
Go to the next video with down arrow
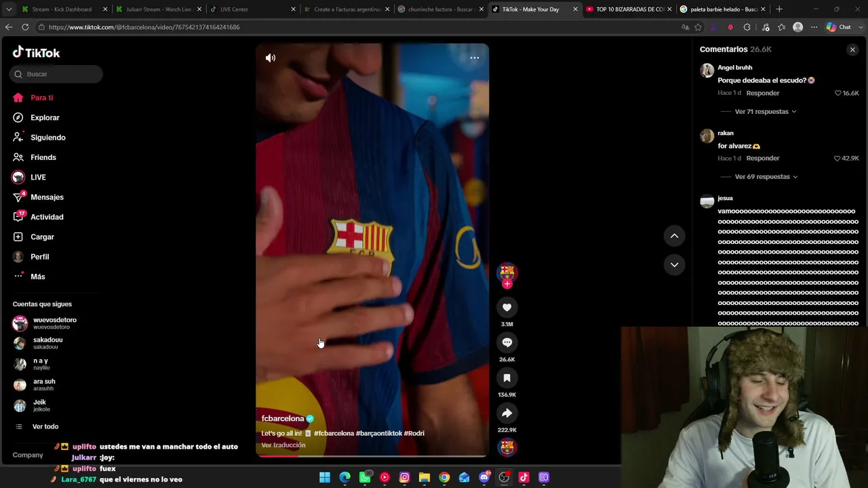[x=674, y=265]
